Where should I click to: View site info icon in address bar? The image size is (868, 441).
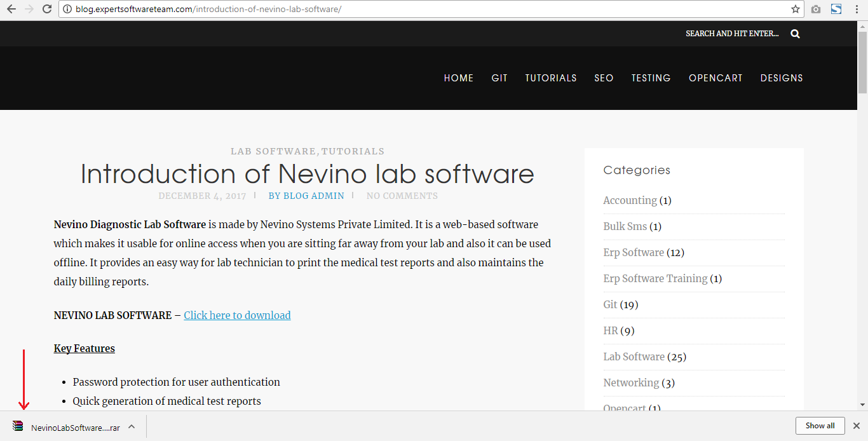(x=67, y=10)
